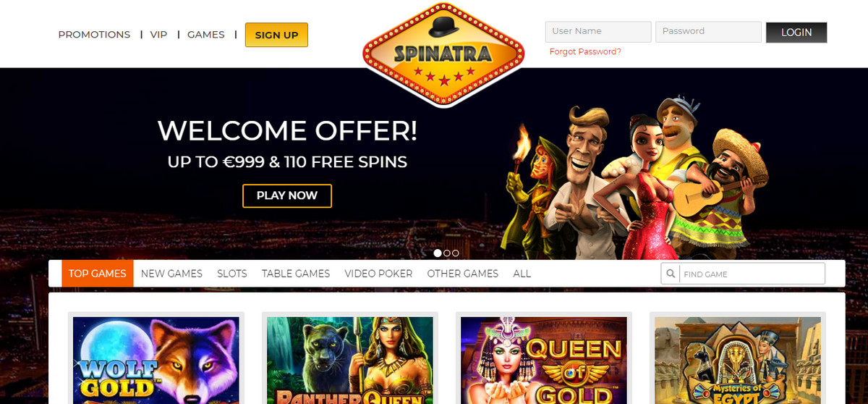Open the Forgot Password link
Viewport: 868px width, 404px height.
point(585,52)
